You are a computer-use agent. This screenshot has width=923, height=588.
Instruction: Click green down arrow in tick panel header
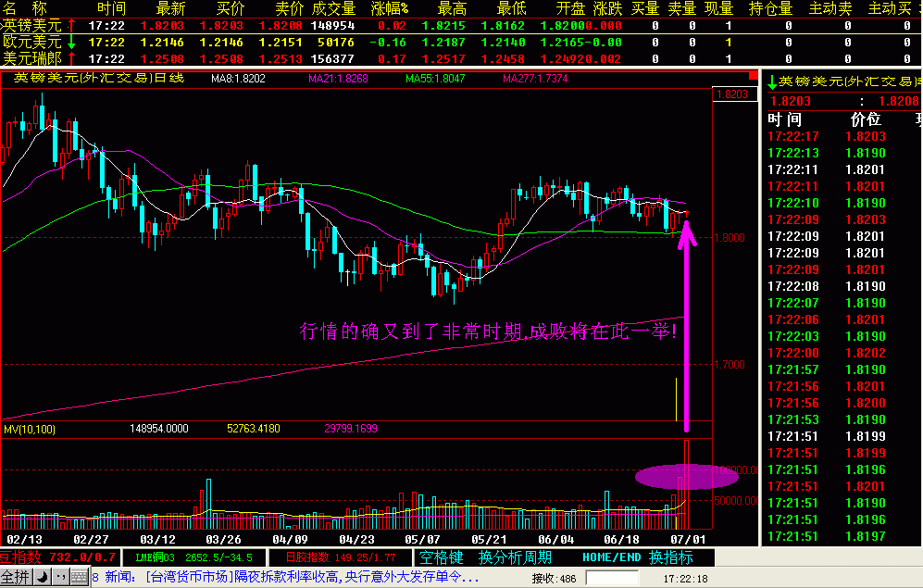coord(772,83)
